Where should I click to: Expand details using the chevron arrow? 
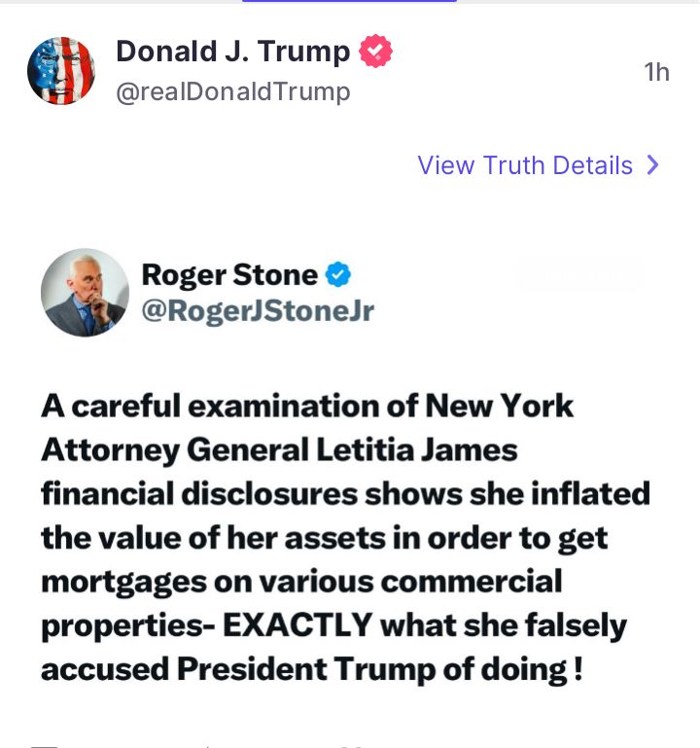[x=652, y=165]
